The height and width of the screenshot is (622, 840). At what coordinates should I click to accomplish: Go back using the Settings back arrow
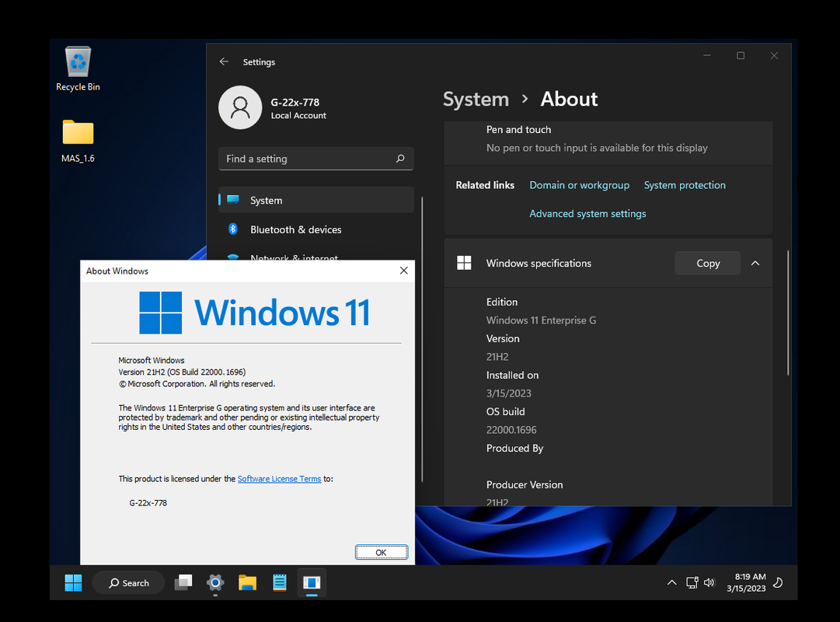coord(224,61)
